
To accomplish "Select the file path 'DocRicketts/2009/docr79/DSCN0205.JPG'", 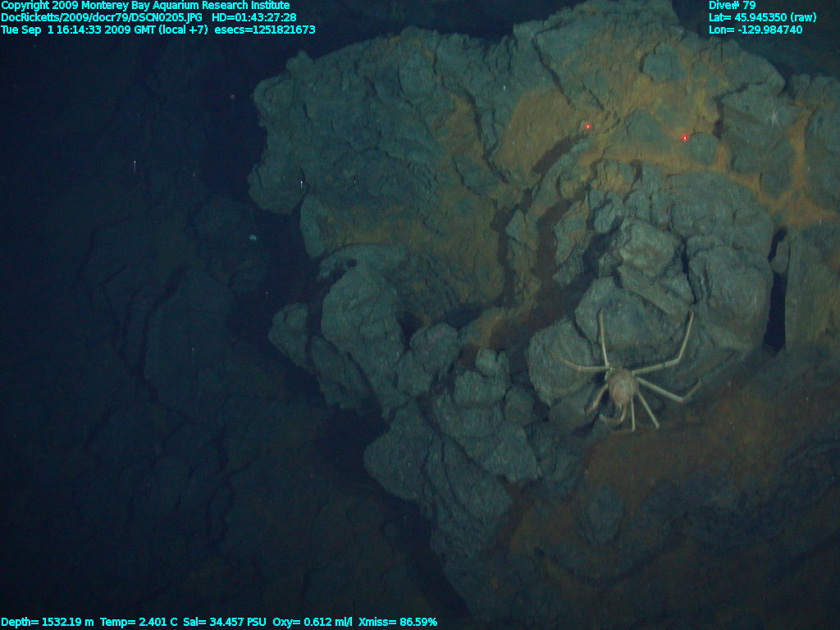I will click(102, 18).
